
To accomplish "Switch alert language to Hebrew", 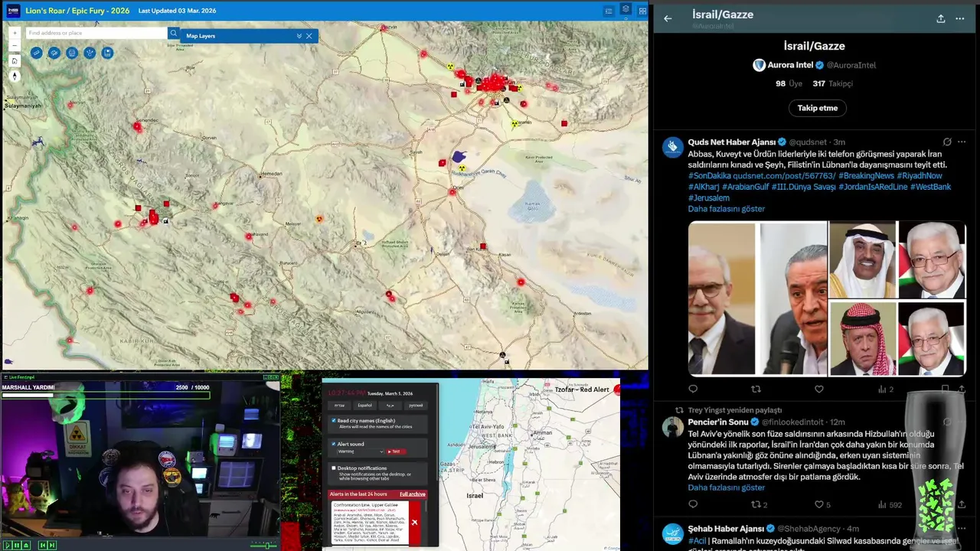I will 339,406.
